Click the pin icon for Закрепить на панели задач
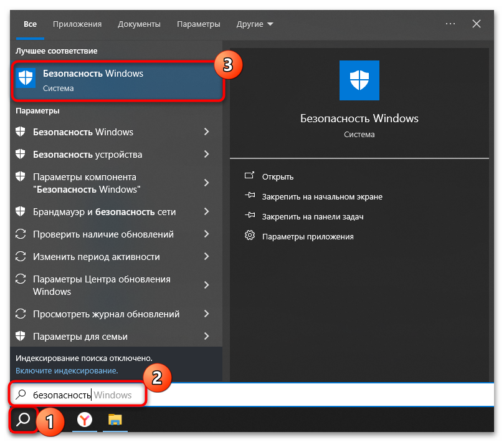 tap(249, 216)
